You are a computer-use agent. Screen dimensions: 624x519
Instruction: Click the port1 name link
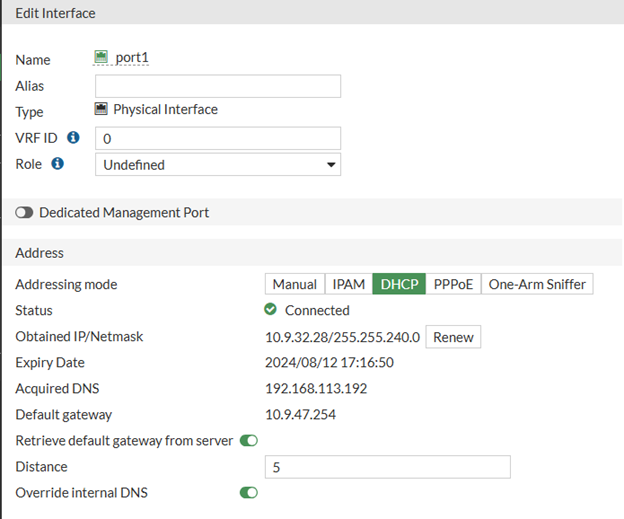tap(131, 58)
